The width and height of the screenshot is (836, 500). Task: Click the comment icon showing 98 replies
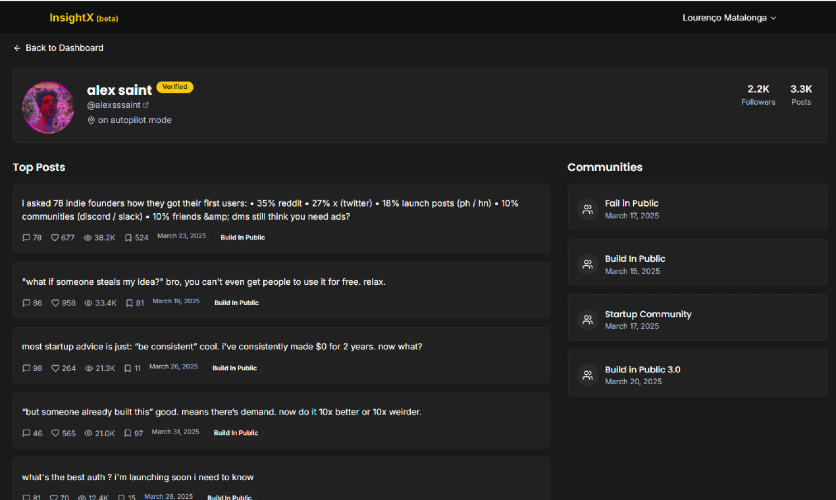coord(26,368)
